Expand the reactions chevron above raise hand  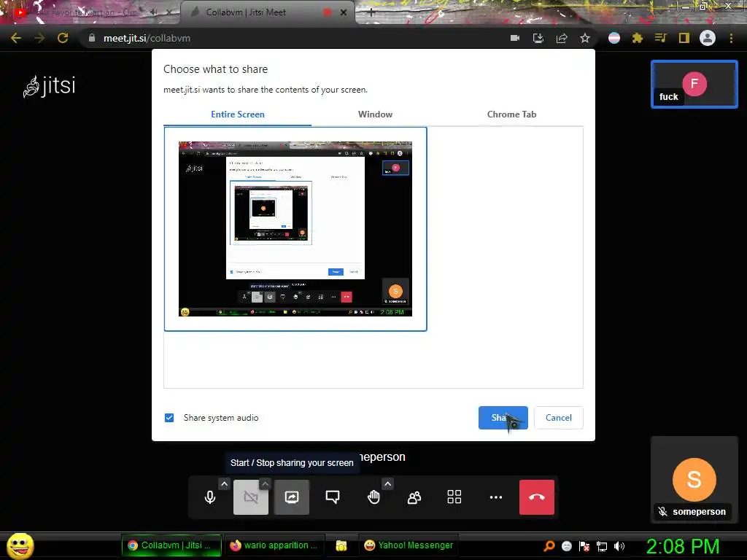[x=388, y=484]
